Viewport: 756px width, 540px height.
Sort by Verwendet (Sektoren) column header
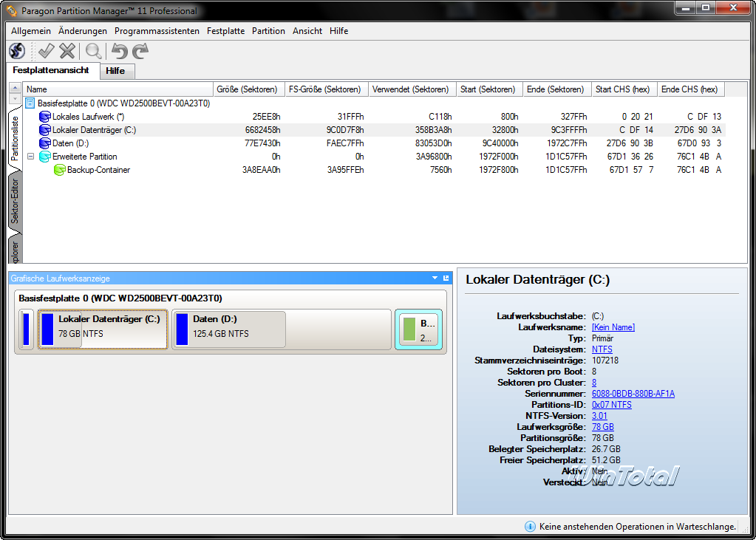click(412, 89)
